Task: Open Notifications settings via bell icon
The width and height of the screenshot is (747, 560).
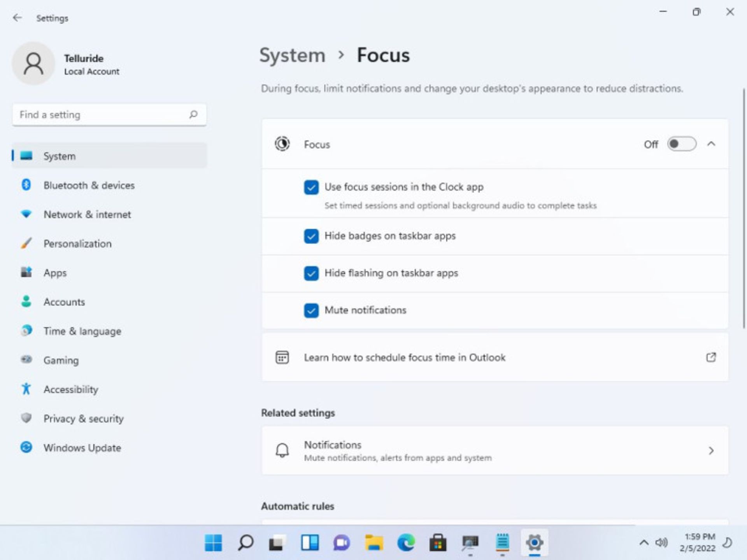Action: (x=282, y=451)
